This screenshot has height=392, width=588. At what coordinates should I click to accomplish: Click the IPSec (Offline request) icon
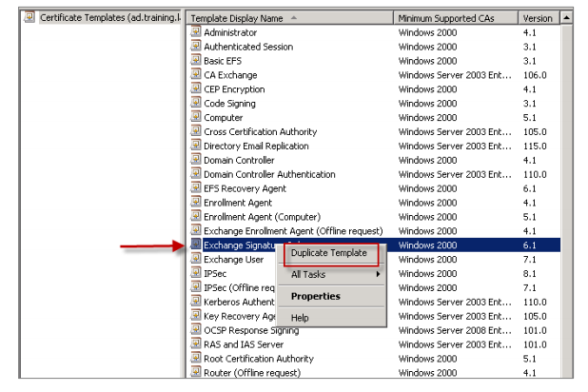pos(196,287)
